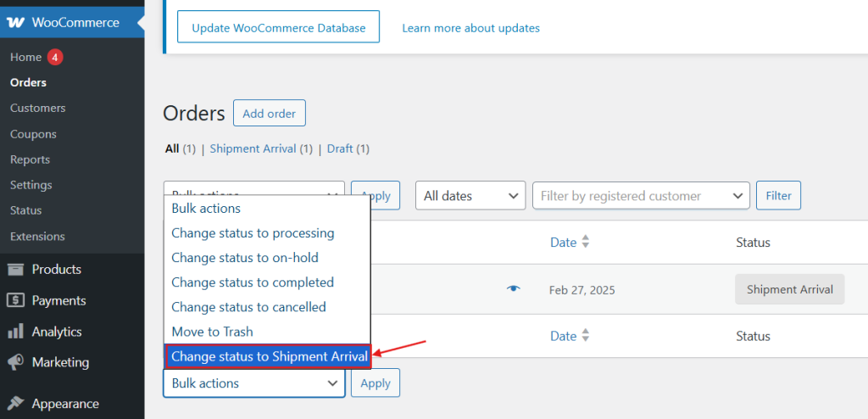Sort by Date using header sort arrows
The height and width of the screenshot is (419, 868).
point(586,243)
